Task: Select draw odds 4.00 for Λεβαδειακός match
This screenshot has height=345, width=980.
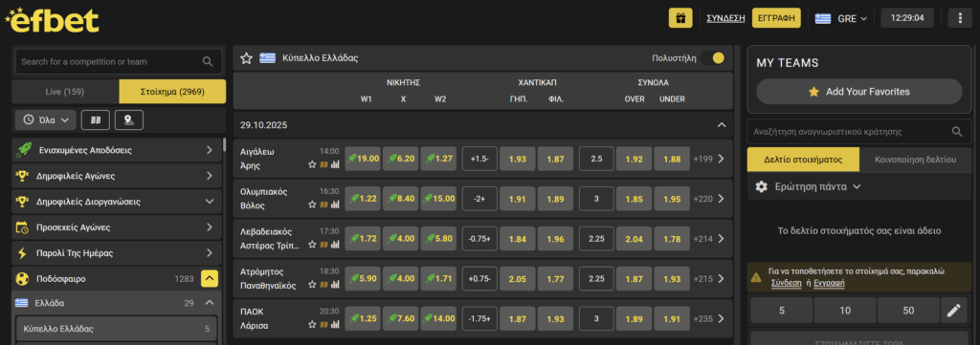Action: 401,238
